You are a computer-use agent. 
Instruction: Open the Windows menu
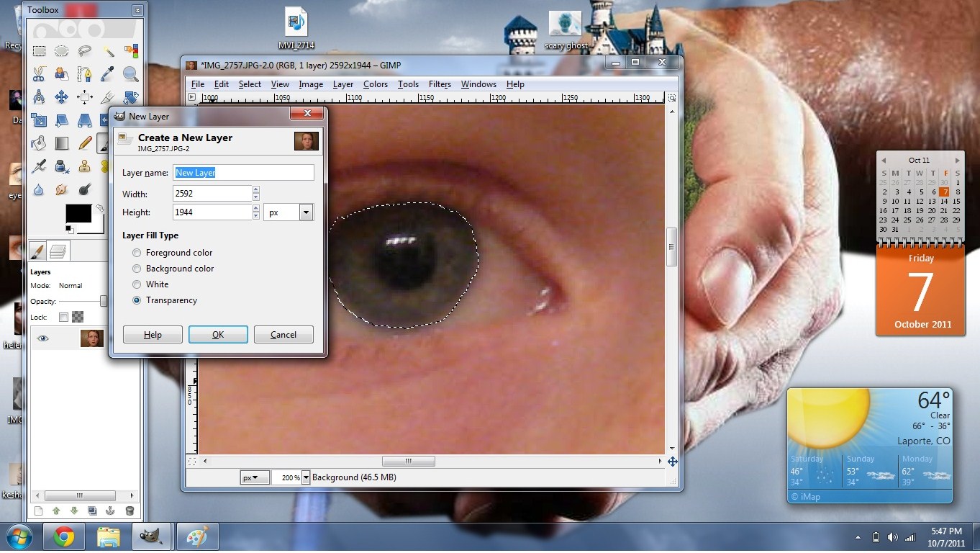pyautogui.click(x=478, y=84)
